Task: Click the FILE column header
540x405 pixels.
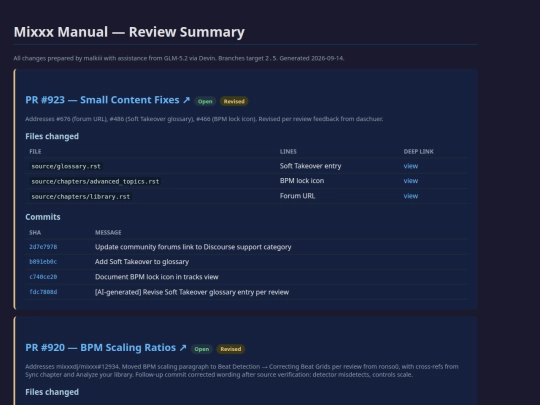Action: click(35, 152)
